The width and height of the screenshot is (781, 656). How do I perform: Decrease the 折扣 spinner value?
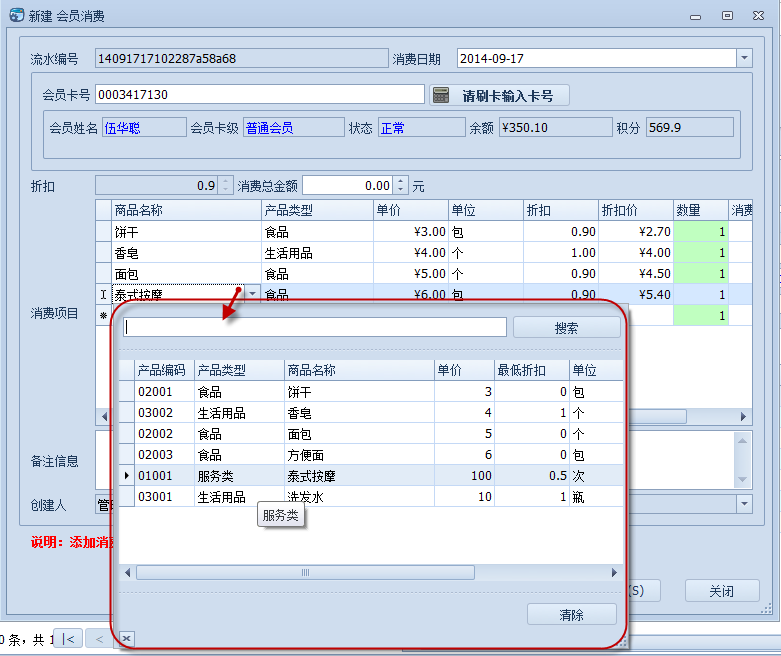226,190
